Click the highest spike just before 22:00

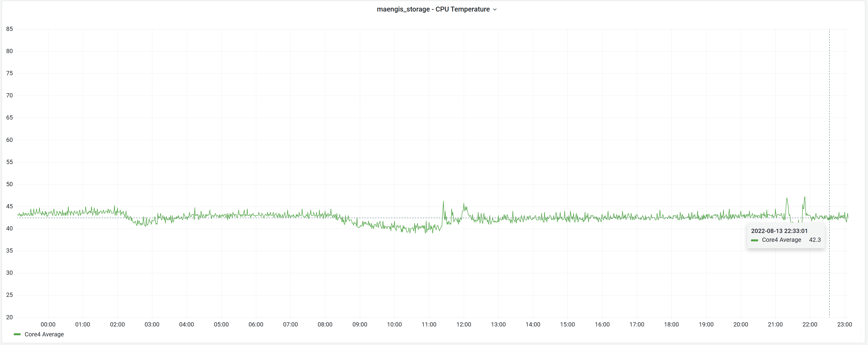805,197
